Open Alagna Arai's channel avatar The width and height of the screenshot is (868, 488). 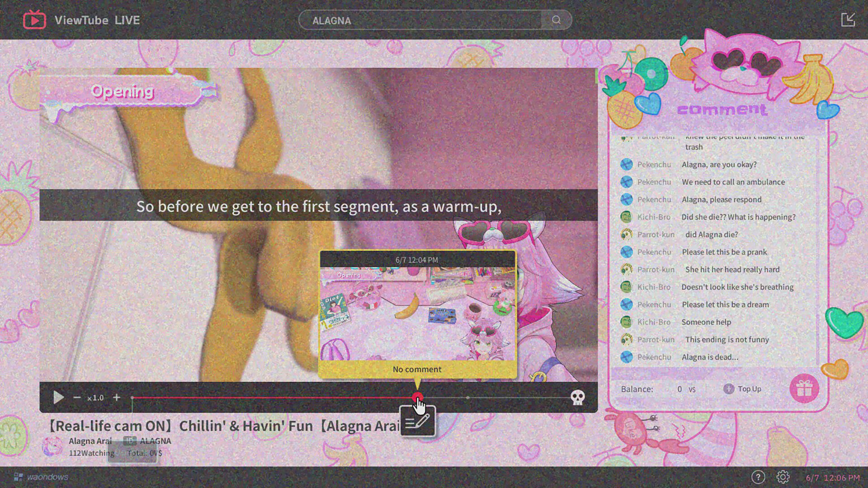(x=54, y=446)
